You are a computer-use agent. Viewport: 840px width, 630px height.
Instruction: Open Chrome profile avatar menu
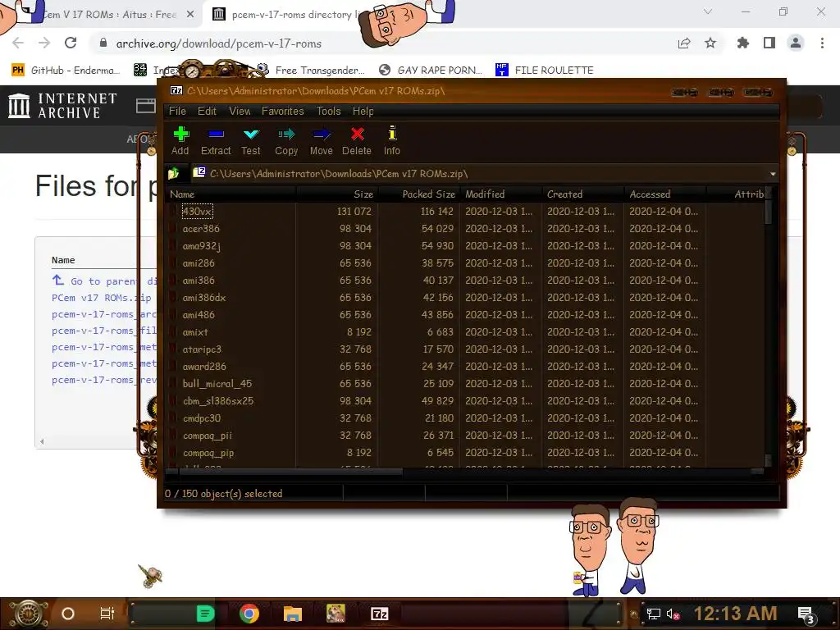(796, 43)
